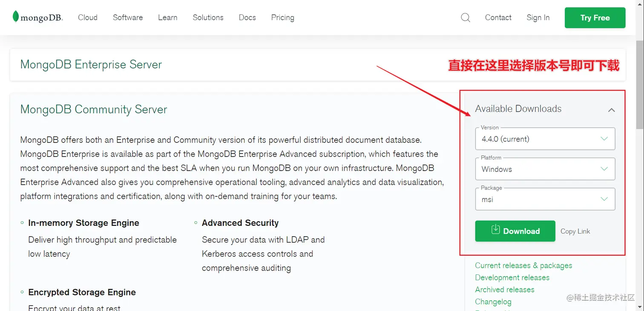This screenshot has height=311, width=644.
Task: Click the In-memory Storage Engine heading
Action: (83, 223)
